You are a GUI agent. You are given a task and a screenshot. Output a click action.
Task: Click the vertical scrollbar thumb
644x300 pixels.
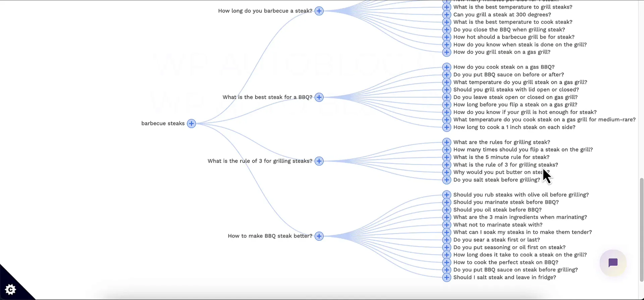[x=641, y=230]
